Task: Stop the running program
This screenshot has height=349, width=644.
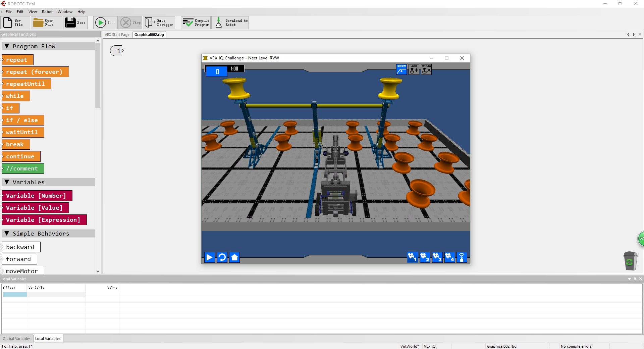Action: pyautogui.click(x=130, y=22)
